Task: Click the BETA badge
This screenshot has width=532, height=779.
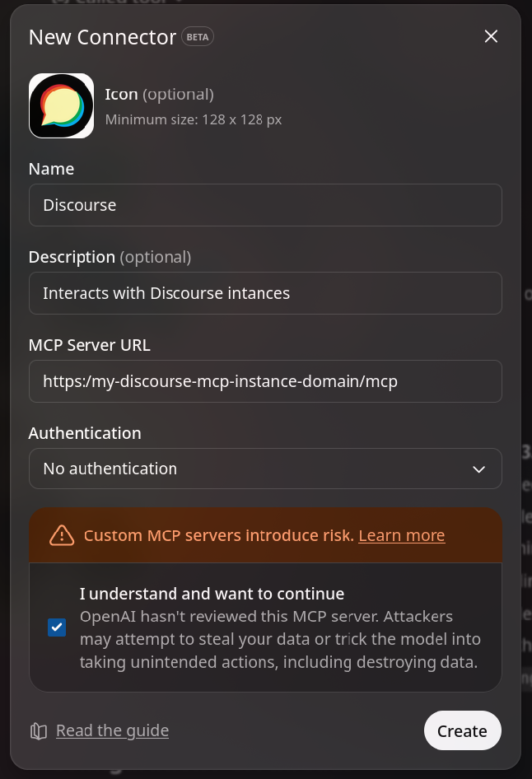Action: pyautogui.click(x=197, y=36)
